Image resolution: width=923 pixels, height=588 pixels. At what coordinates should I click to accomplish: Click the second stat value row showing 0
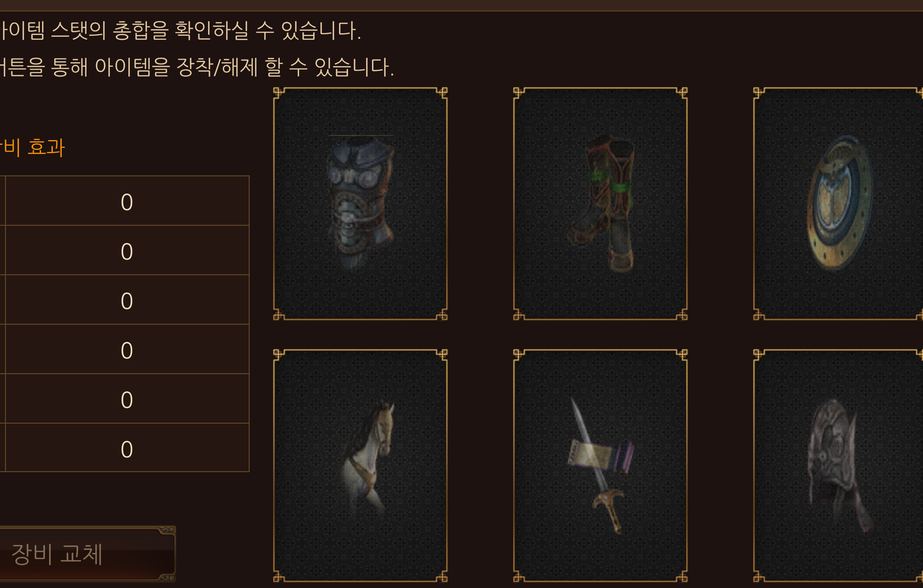(x=127, y=250)
